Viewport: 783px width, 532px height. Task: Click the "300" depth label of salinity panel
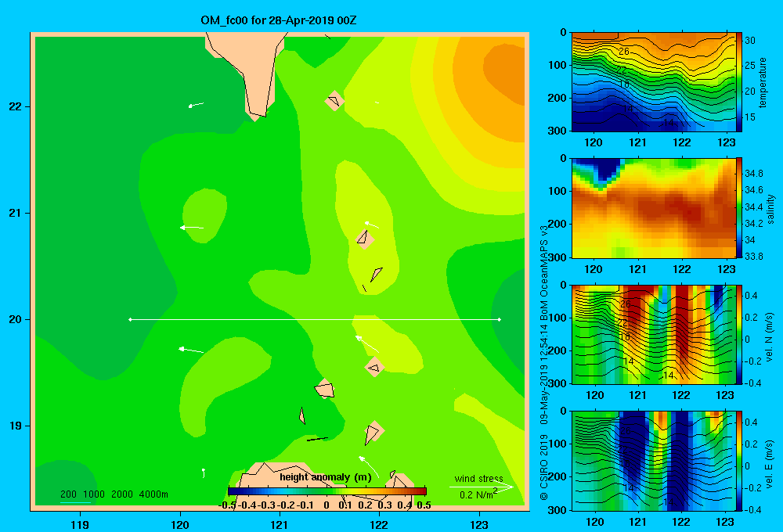click(557, 257)
